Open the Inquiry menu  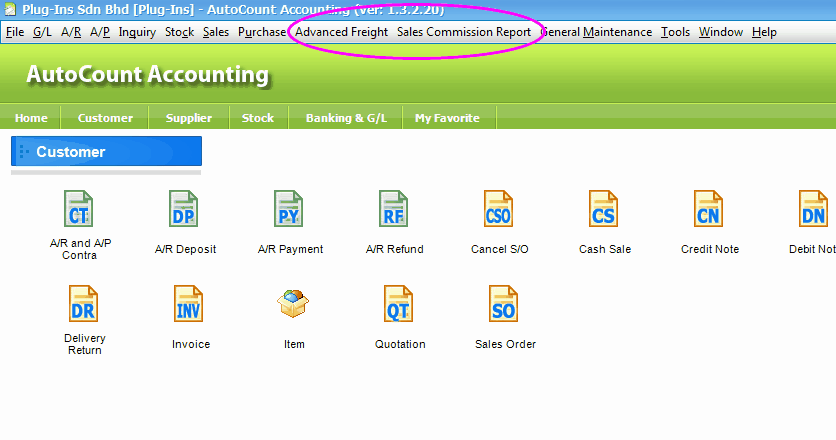(137, 32)
